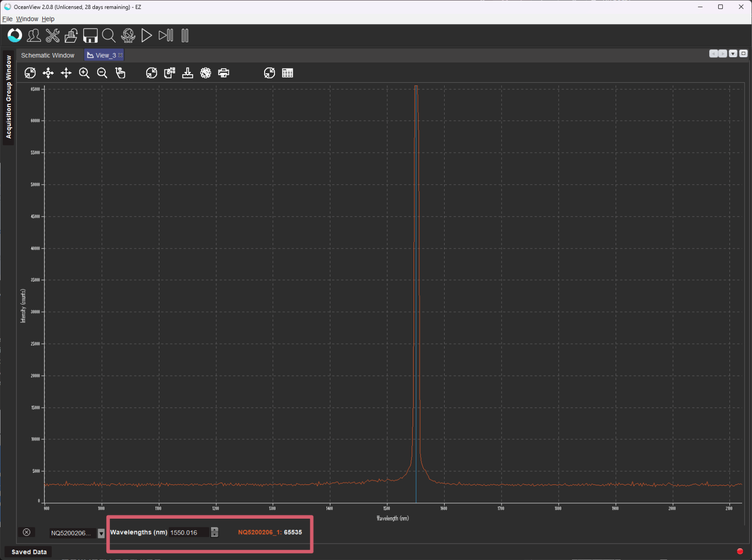752x560 pixels.
Task: Click the magnifying glass in the main toolbar
Action: point(109,36)
